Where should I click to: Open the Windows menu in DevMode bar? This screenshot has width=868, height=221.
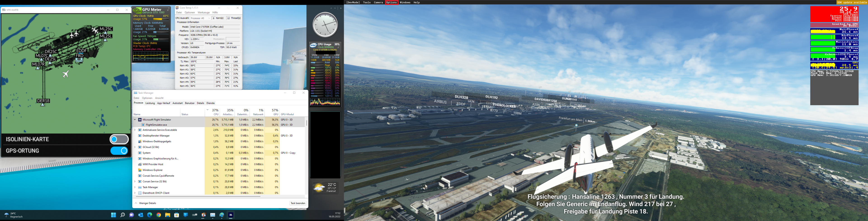405,2
